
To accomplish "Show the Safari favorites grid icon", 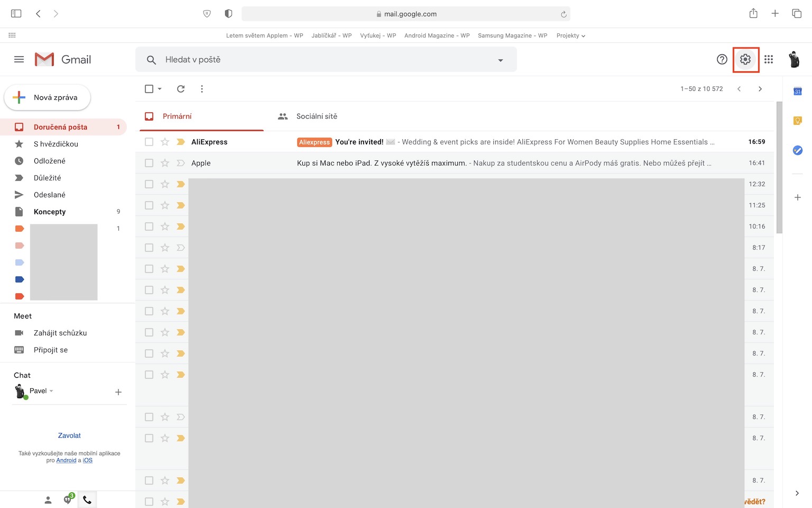I will 12,35.
